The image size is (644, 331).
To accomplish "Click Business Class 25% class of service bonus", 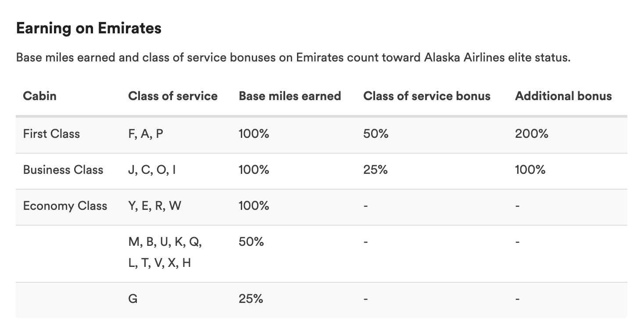I will 375,170.
